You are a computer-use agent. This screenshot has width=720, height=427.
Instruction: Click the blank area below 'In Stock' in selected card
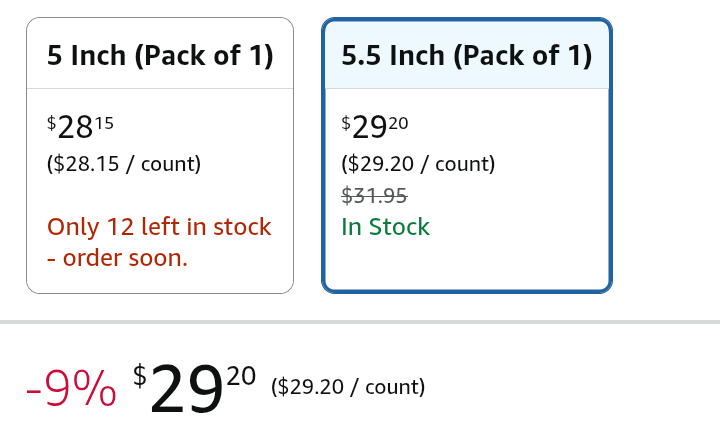click(x=467, y=265)
